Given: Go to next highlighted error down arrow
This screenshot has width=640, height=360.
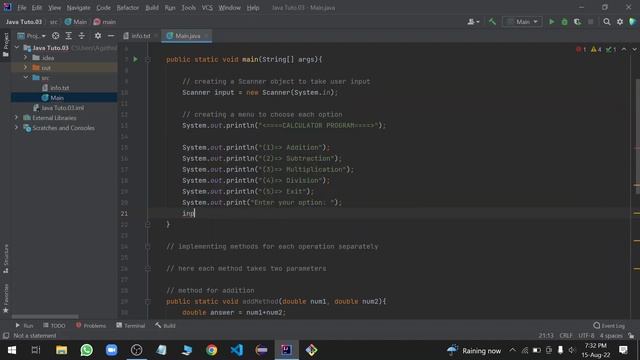Looking at the screenshot, I should 634,49.
